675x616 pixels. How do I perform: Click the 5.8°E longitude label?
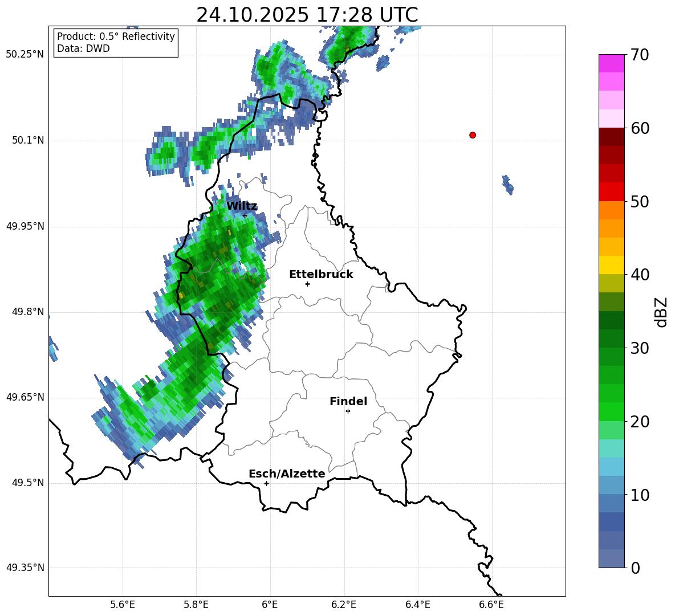click(196, 605)
